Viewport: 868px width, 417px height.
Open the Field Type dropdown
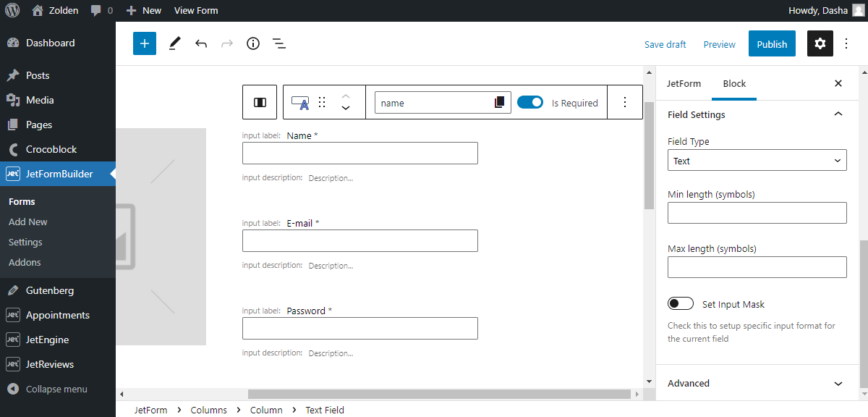[757, 161]
